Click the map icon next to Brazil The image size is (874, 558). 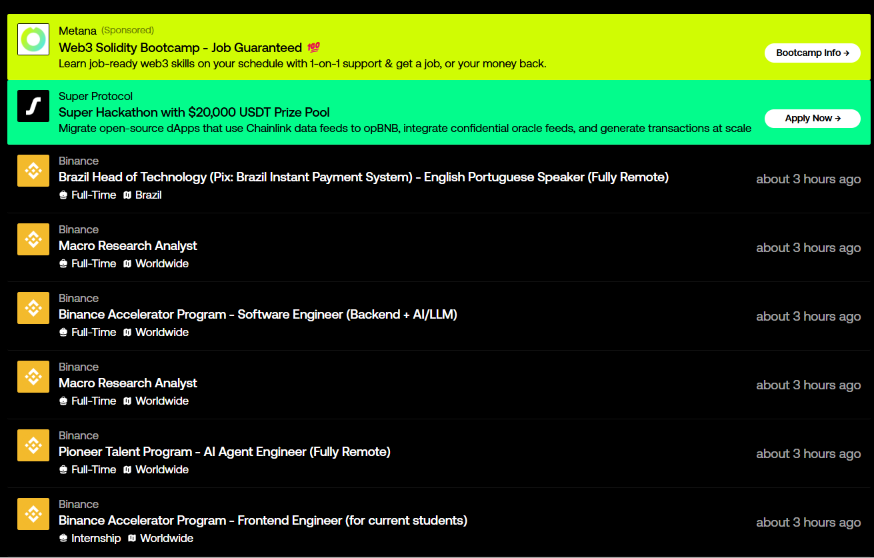click(x=127, y=195)
